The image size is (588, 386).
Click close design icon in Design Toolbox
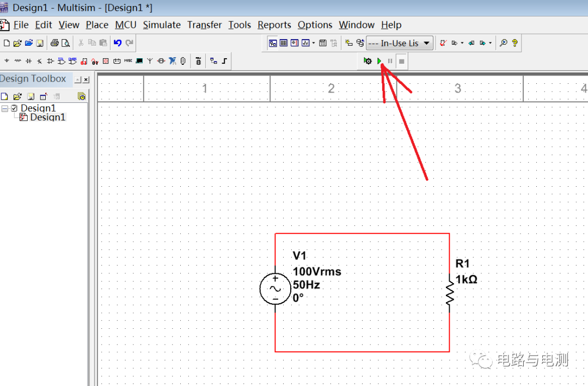[44, 96]
